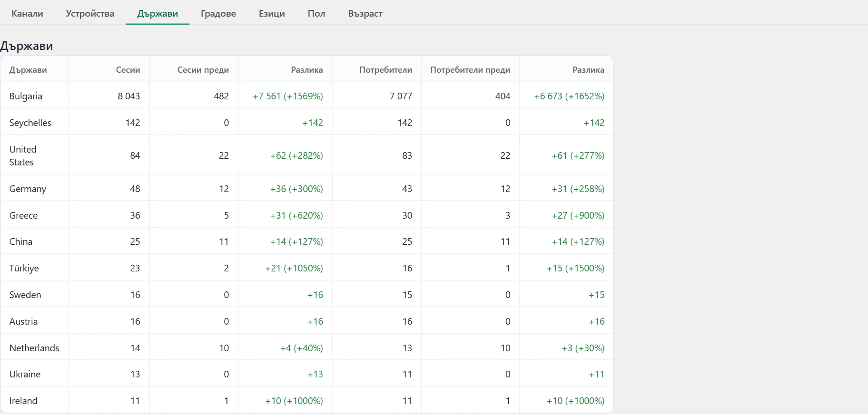
Task: Click the Държави column header in the table
Action: (x=28, y=70)
